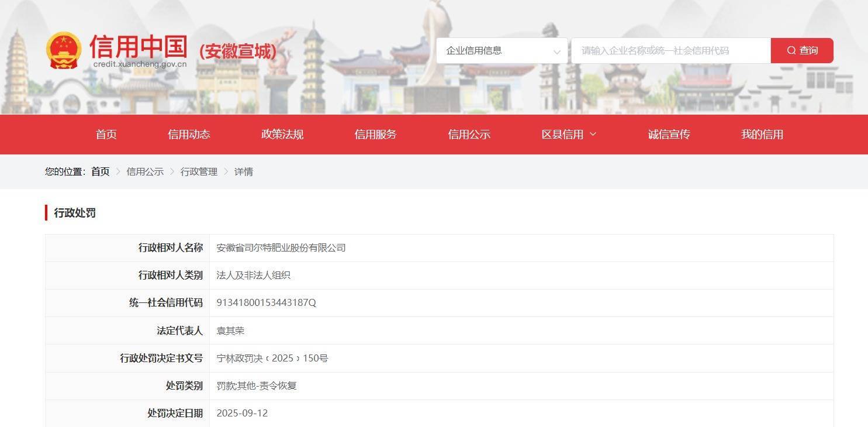
Task: Navigate to 信用公示 in the top menu
Action: [468, 134]
